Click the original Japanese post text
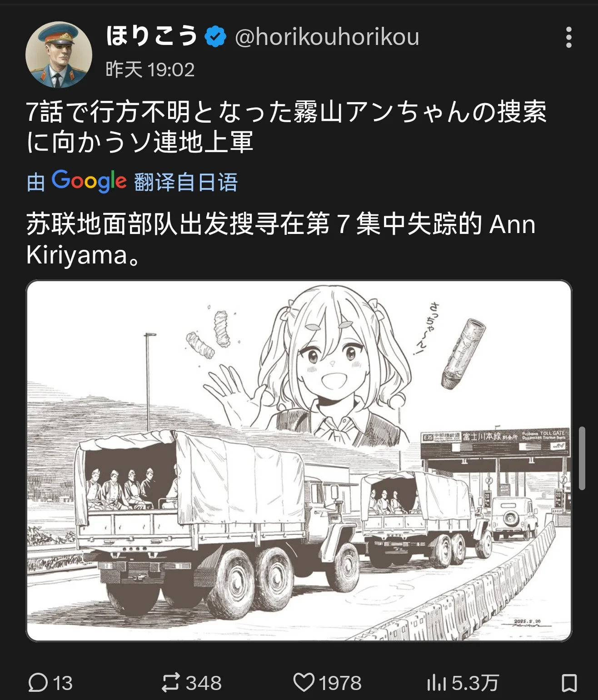This screenshot has height=700, width=598. coord(286,126)
